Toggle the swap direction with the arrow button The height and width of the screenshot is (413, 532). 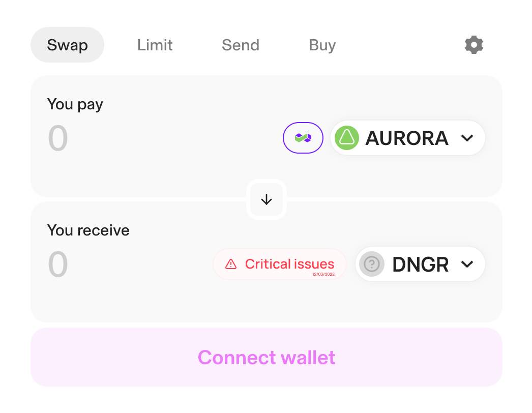pos(266,199)
